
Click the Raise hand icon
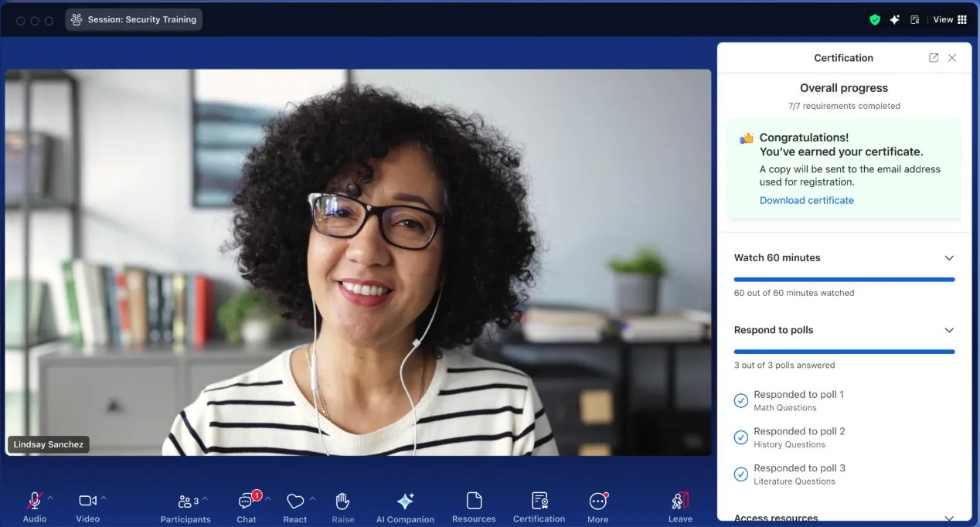pos(343,506)
